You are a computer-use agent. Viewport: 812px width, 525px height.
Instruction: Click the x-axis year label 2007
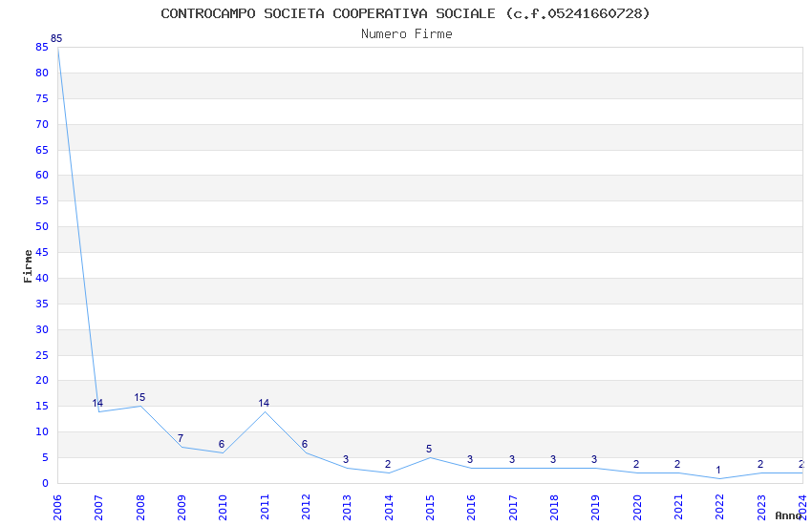pos(98,508)
